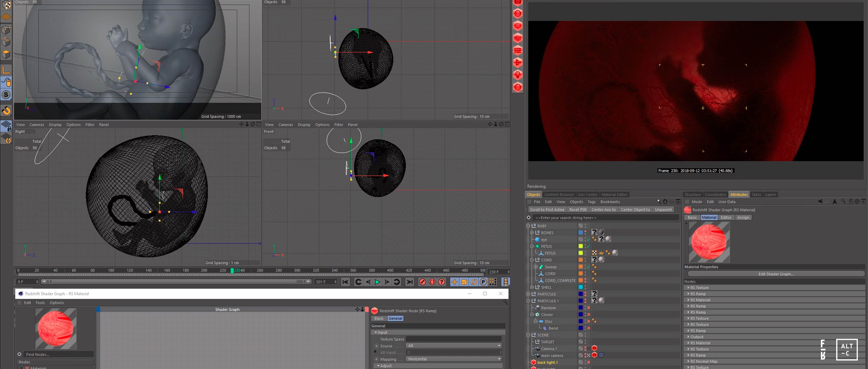Enable back light.1 red X toggle
868x369 pixels.
(x=589, y=362)
